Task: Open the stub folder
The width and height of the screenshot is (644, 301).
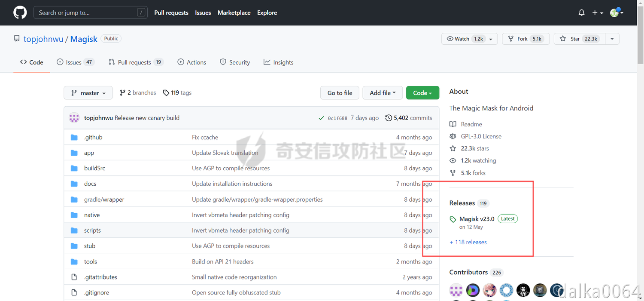Action: tap(90, 246)
